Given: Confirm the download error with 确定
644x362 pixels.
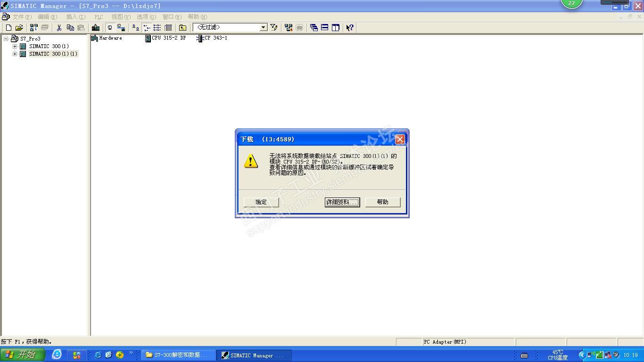Looking at the screenshot, I should [x=261, y=202].
